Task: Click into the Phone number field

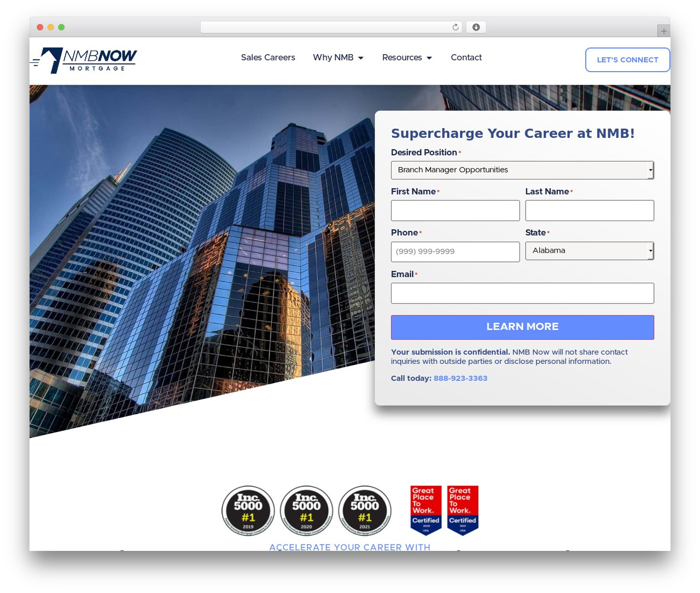Action: coord(456,252)
